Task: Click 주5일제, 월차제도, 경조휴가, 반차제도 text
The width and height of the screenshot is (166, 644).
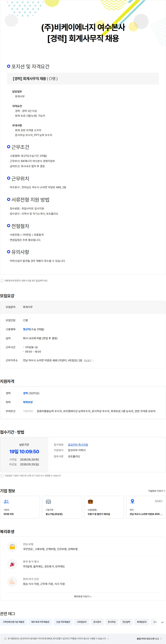Action: pyautogui.click(x=44, y=566)
